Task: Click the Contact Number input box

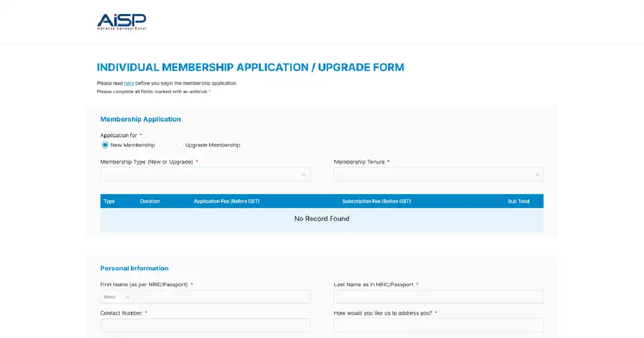Action: coord(205,325)
